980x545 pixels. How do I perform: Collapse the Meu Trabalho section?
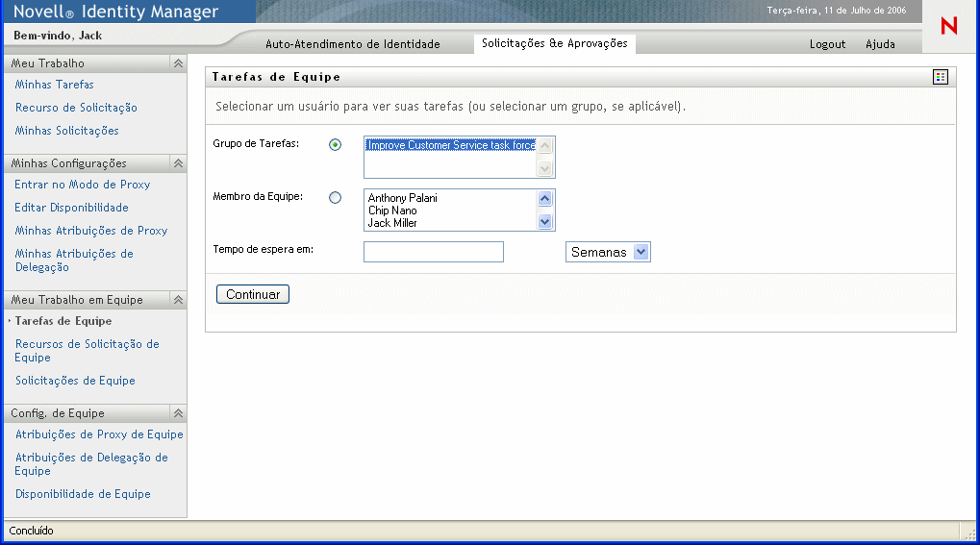tap(178, 63)
